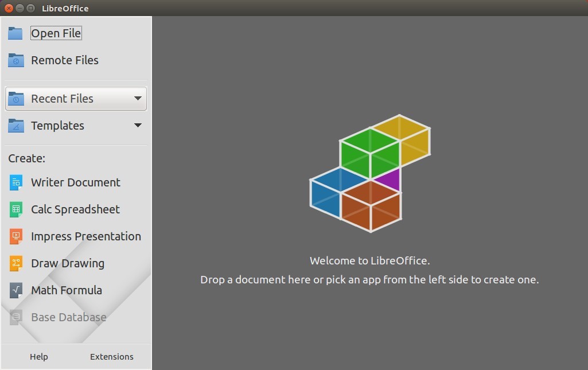Click the Writer Document icon
The width and height of the screenshot is (588, 370).
[x=15, y=182]
